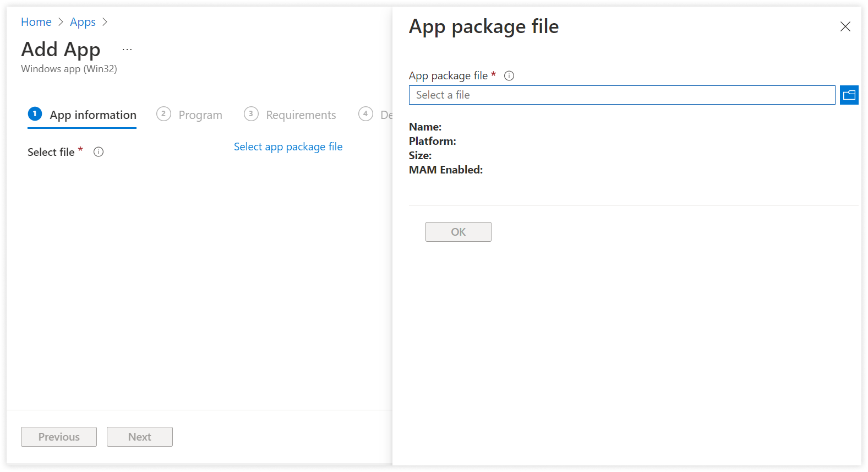
Task: Click the step 4 number circle
Action: [365, 114]
